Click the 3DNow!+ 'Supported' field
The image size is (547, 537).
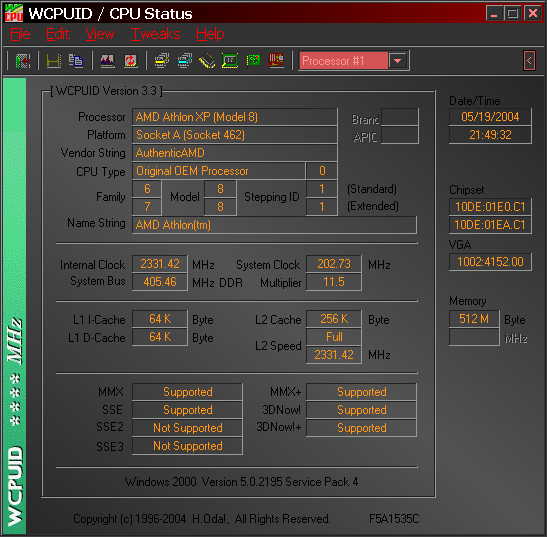click(361, 428)
